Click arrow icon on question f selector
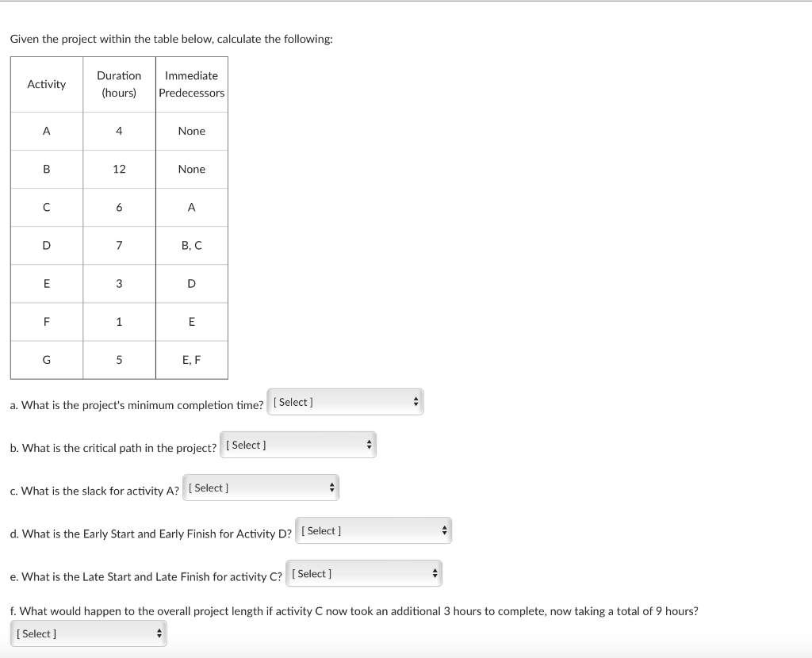The width and height of the screenshot is (812, 658). (158, 633)
